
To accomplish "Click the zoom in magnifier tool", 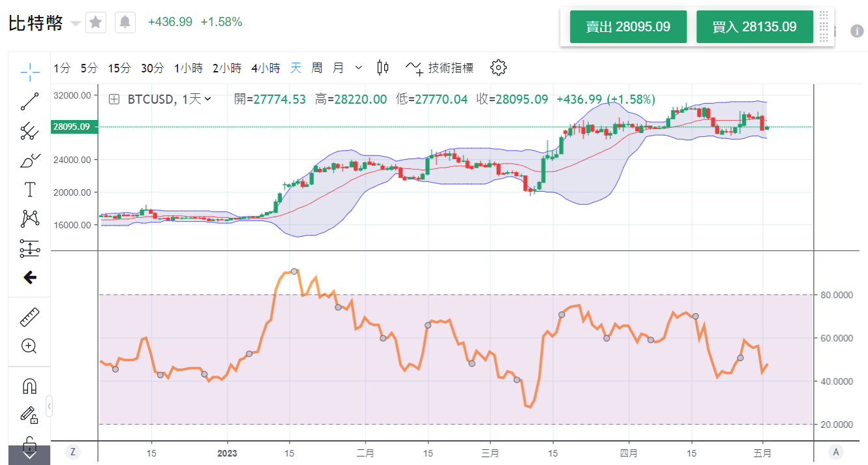I will [29, 346].
